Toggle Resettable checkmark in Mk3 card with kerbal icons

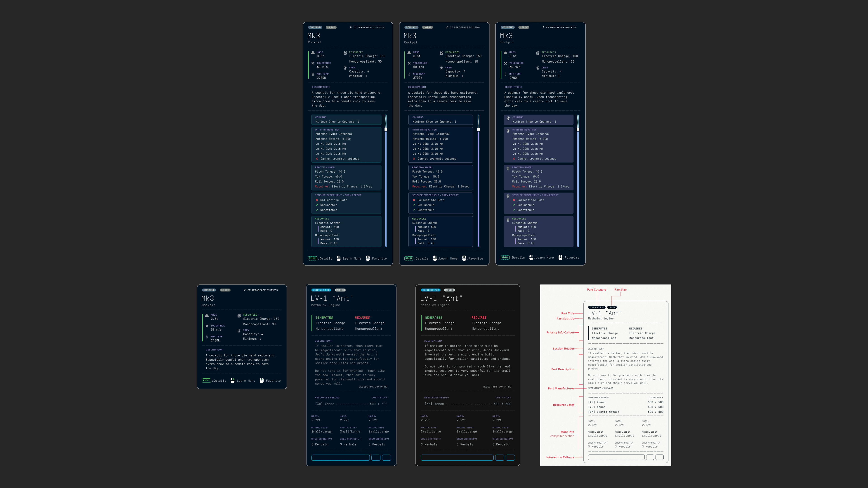click(514, 210)
